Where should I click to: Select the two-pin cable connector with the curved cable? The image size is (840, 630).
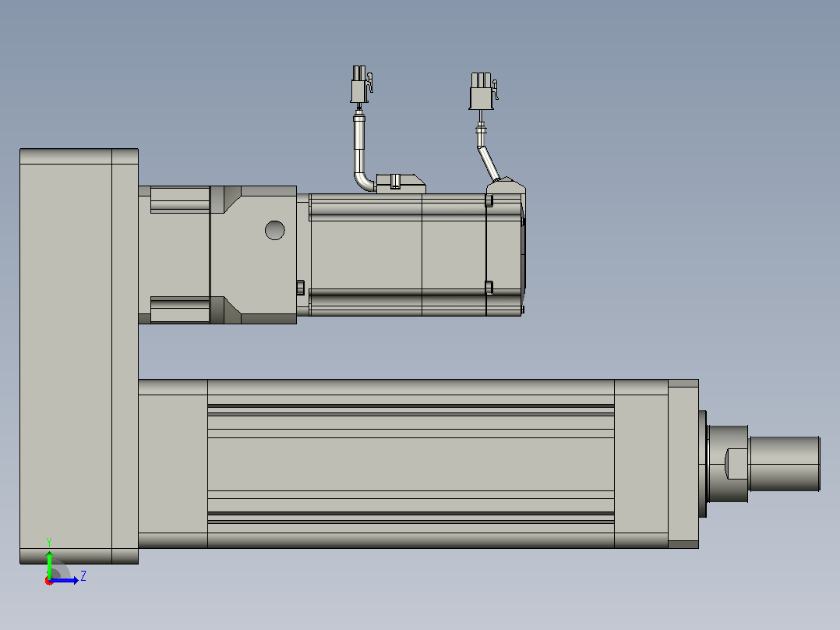[362, 84]
